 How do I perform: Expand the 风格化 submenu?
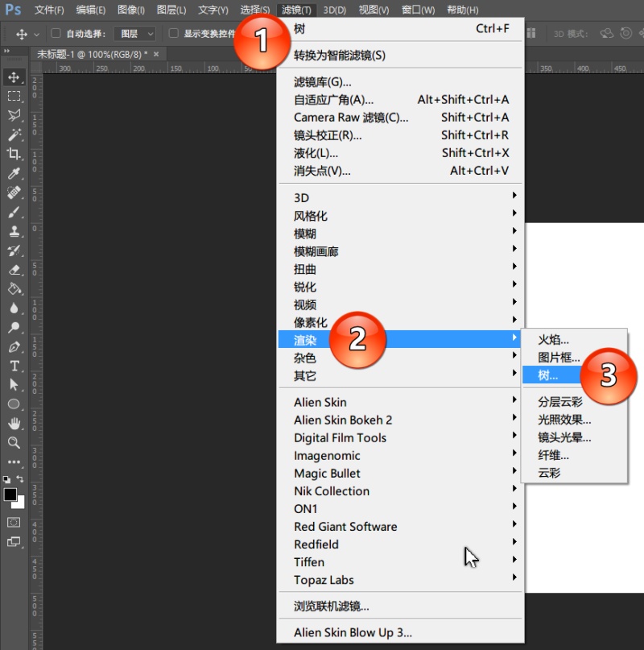pyautogui.click(x=400, y=216)
